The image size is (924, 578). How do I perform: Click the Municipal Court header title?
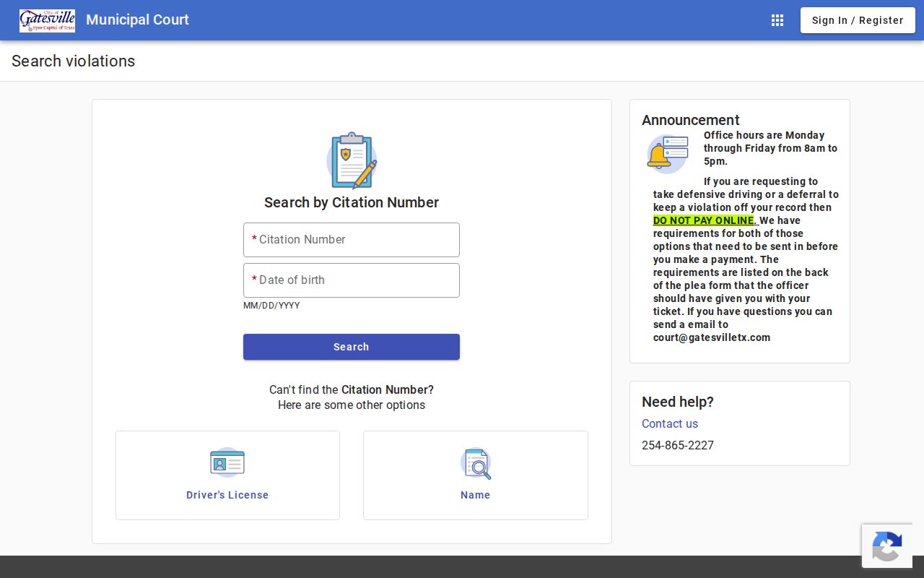point(137,20)
